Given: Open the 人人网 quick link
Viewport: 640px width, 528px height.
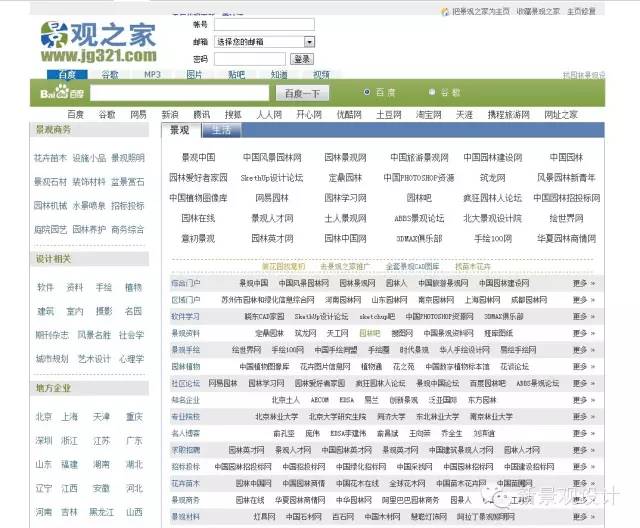Looking at the screenshot, I should [269, 115].
